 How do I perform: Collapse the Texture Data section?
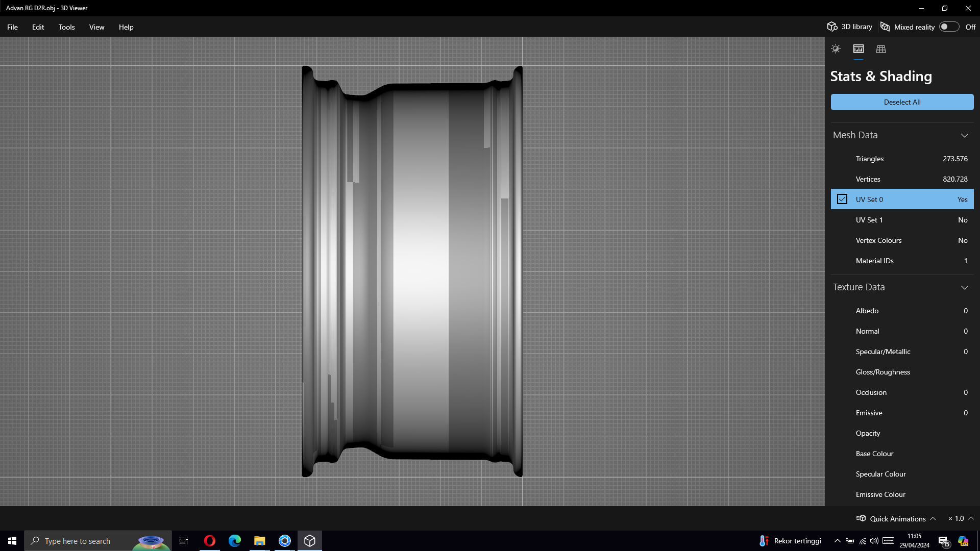964,287
